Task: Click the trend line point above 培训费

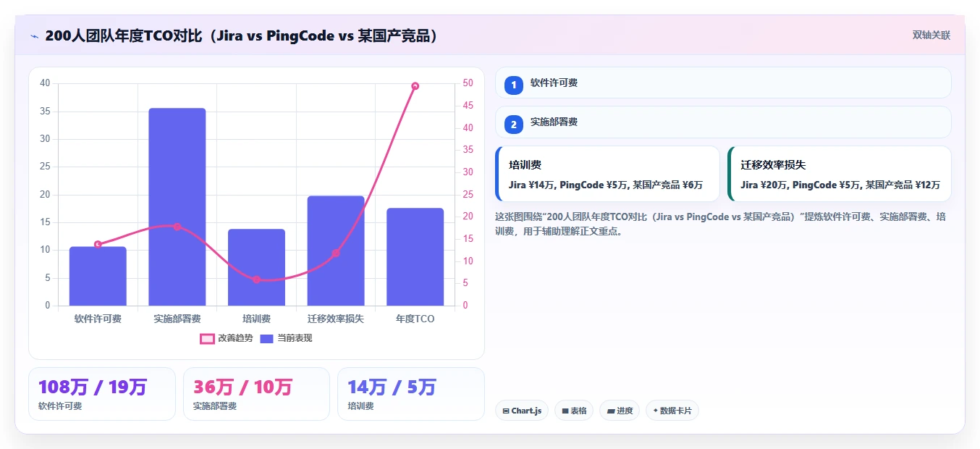Action: tap(256, 280)
